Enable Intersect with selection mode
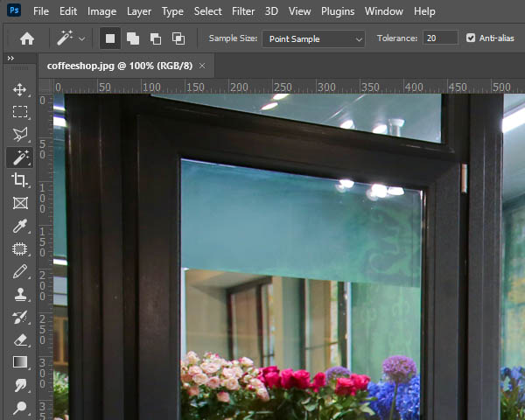Screen dimensions: 525x420 click(x=178, y=38)
